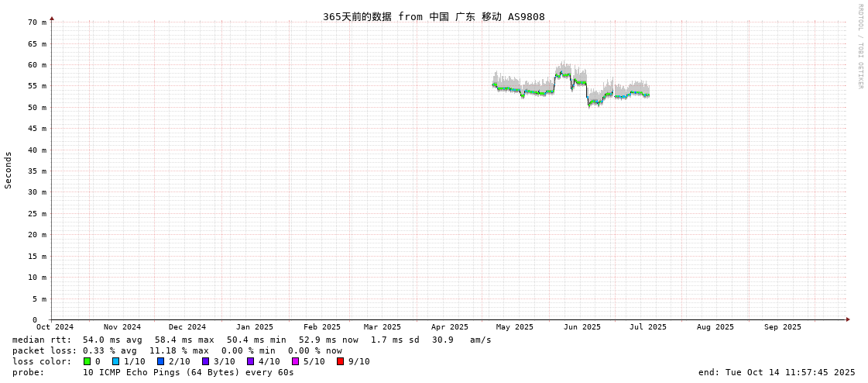This screenshot has width=868, height=383.
Task: Click the magenta 5/10 loss swatch
Action: tap(295, 361)
